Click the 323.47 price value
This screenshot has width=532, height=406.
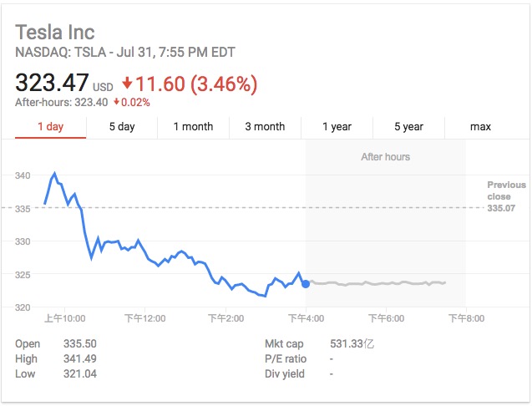(51, 84)
